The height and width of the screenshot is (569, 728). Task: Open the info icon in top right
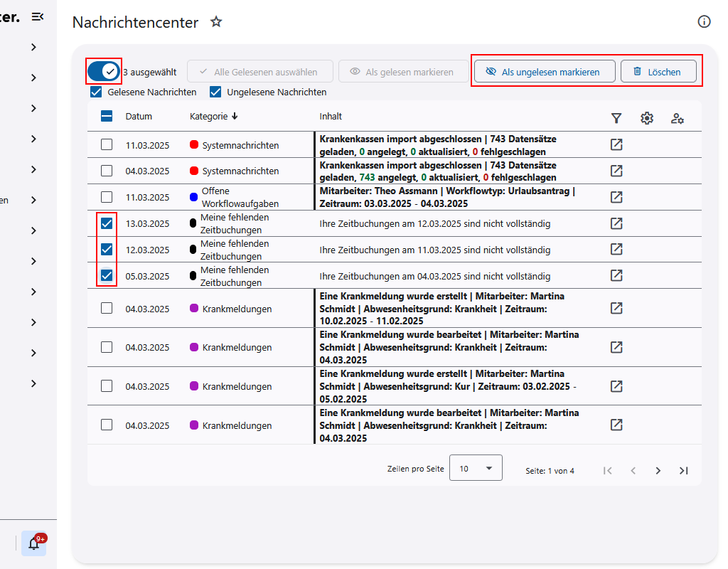704,21
